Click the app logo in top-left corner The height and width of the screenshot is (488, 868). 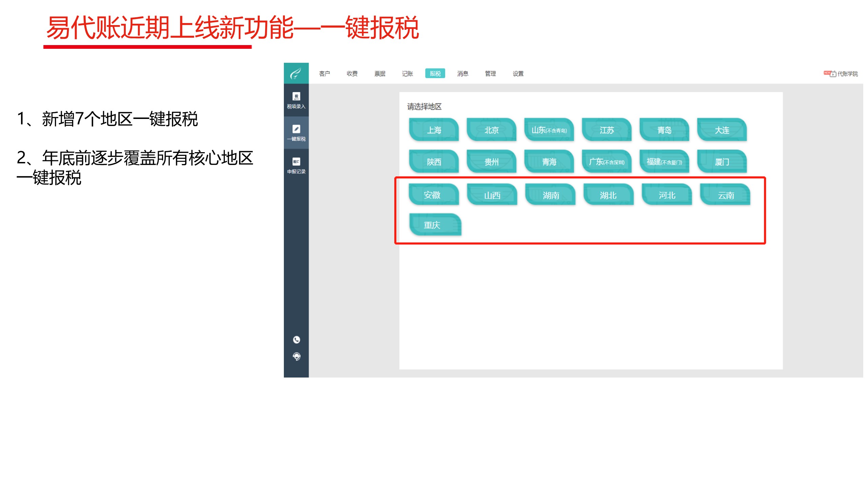296,73
